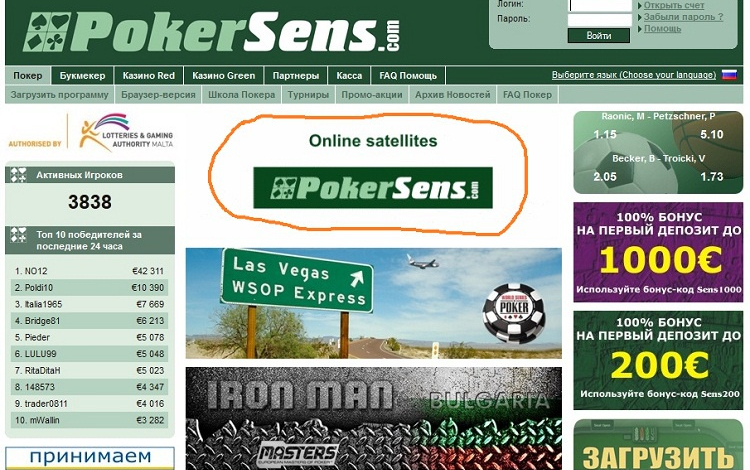Viewport: 750px width, 470px height.
Task: Click the PokerSens card suits logo icon
Action: 47,32
